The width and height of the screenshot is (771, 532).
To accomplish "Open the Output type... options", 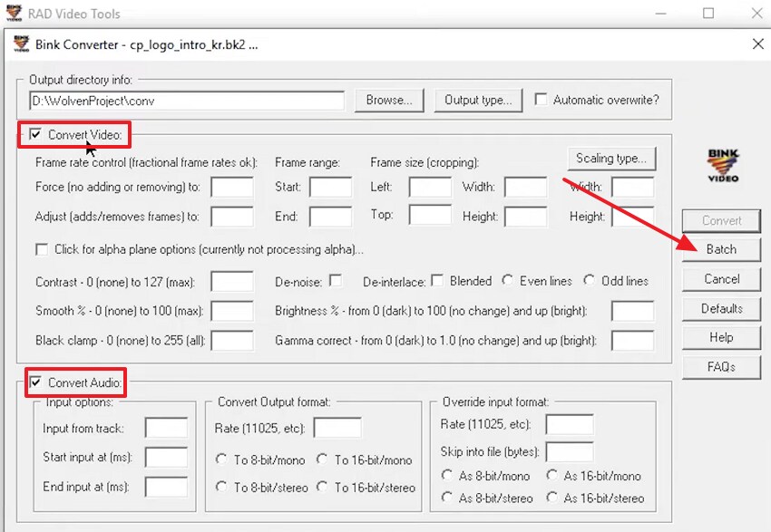I will [478, 101].
